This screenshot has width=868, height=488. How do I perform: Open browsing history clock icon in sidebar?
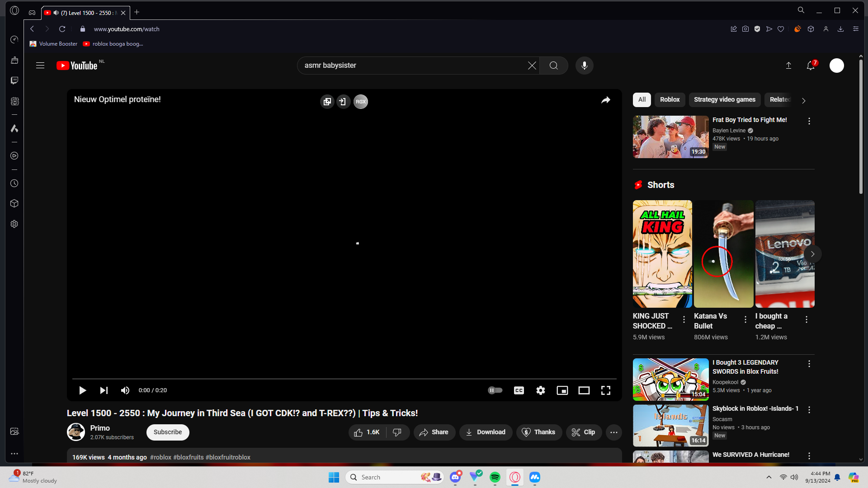14,183
